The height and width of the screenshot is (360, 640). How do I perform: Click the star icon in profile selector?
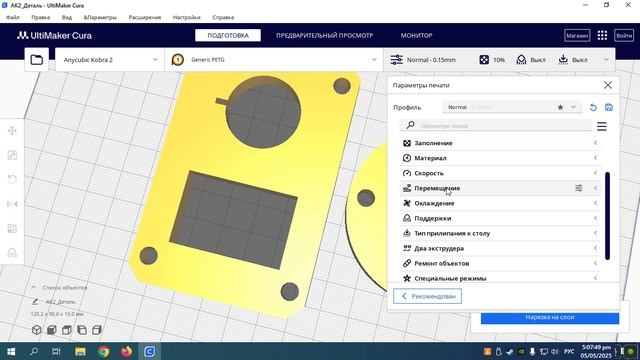point(560,107)
